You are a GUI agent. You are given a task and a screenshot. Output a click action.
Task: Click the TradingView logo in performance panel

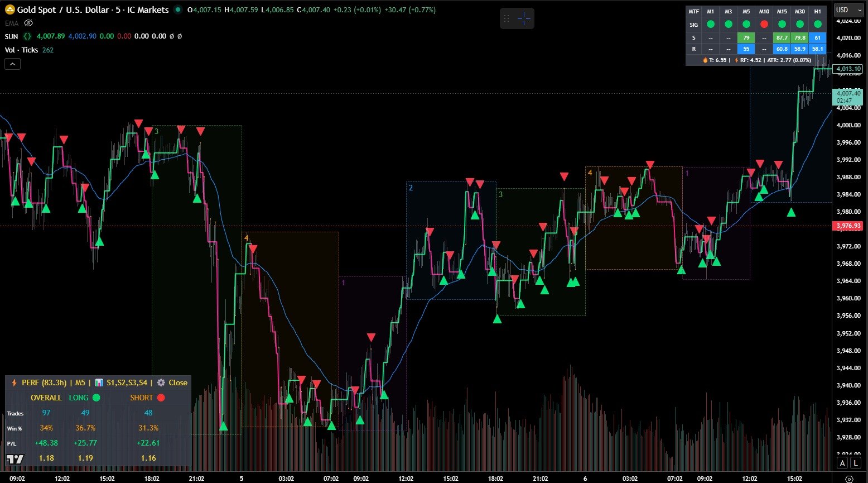point(15,459)
